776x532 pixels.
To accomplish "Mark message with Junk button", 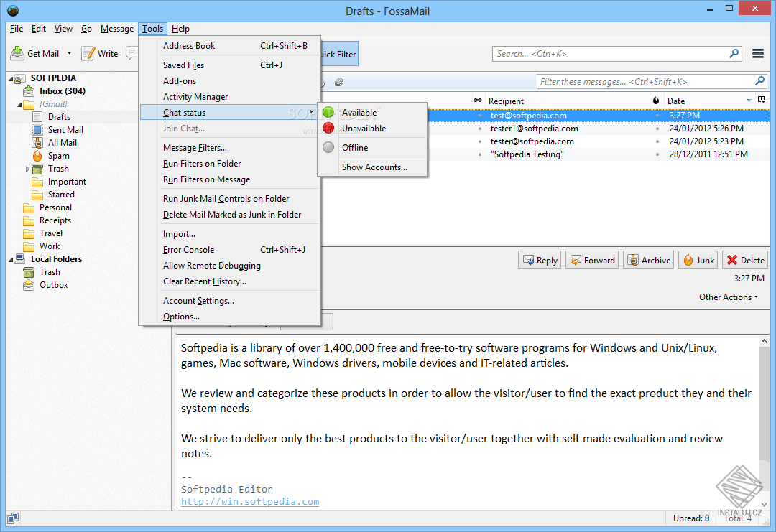I will click(698, 260).
